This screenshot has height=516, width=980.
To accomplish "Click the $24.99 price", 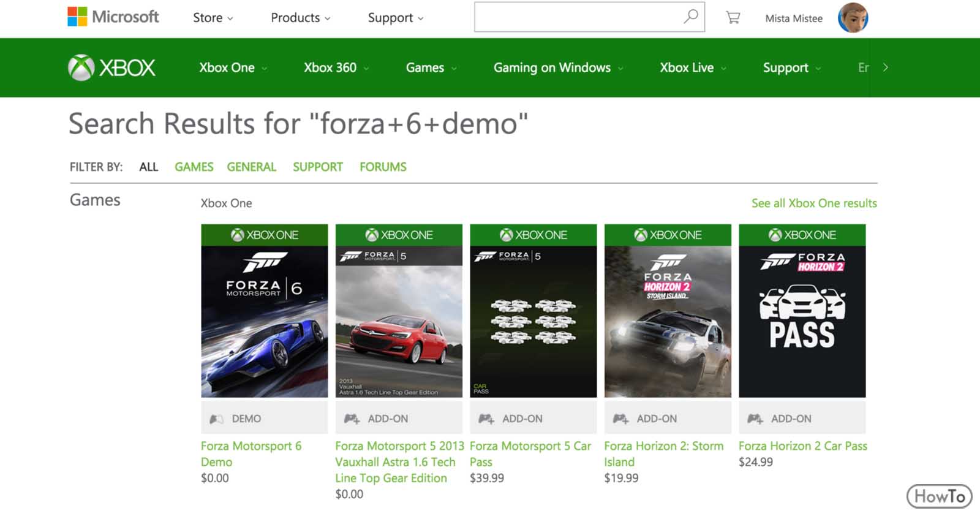I will click(756, 462).
